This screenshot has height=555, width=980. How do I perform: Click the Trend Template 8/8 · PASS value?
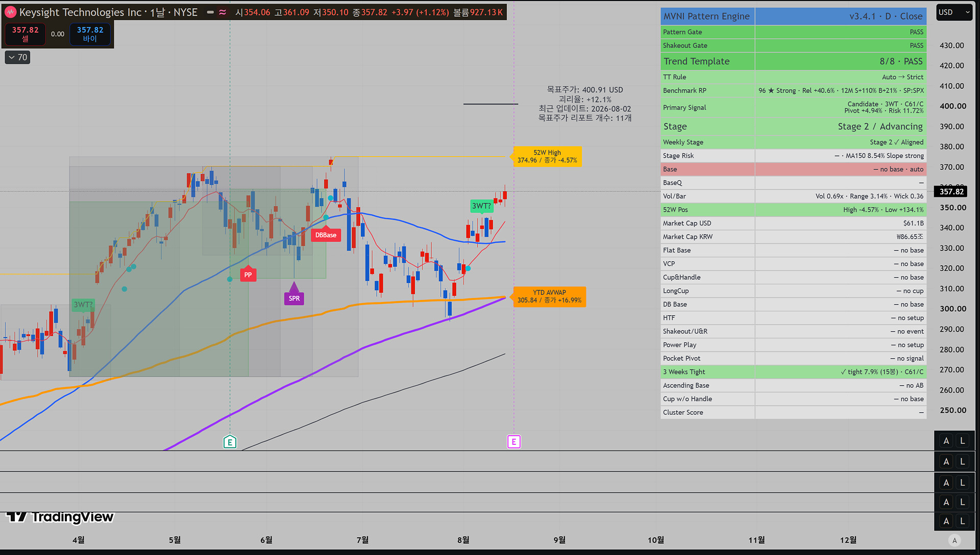coord(901,61)
